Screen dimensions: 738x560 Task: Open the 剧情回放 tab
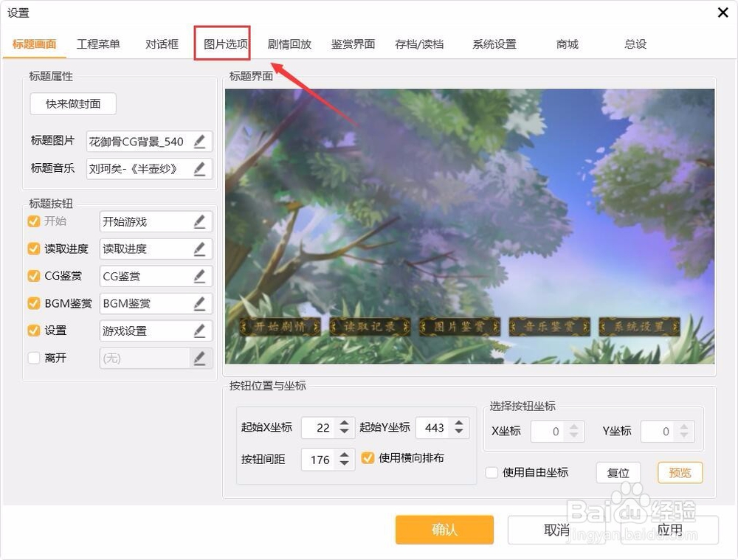[289, 44]
